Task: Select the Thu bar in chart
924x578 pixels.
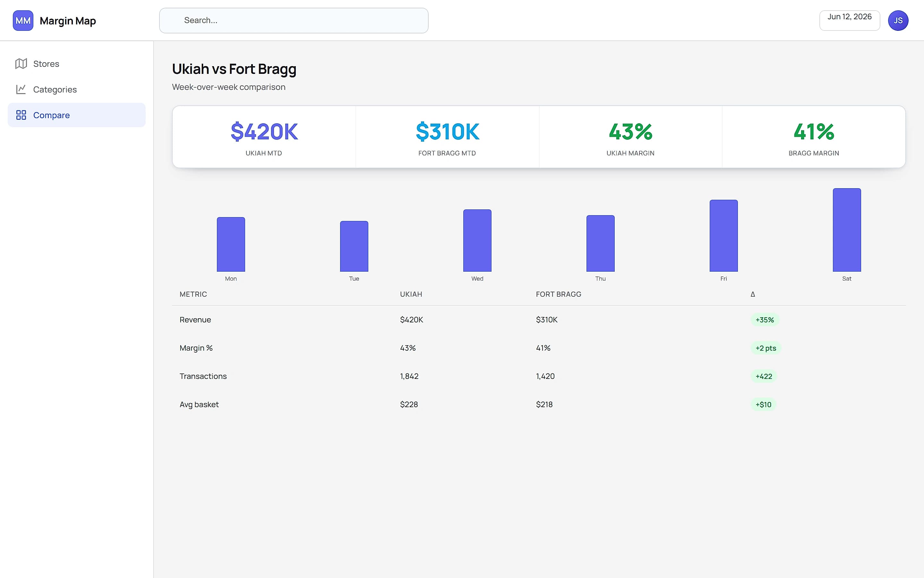Action: tap(601, 243)
